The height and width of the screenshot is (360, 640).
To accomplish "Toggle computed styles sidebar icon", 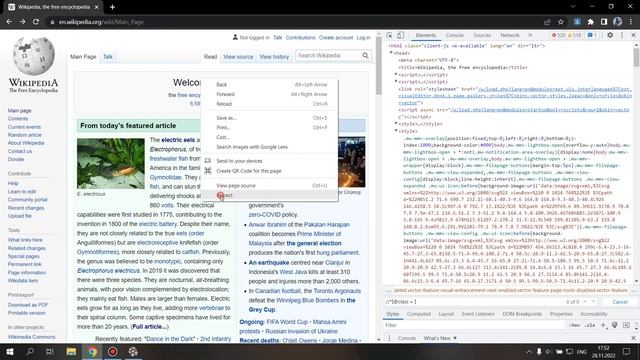I will (x=626, y=325).
